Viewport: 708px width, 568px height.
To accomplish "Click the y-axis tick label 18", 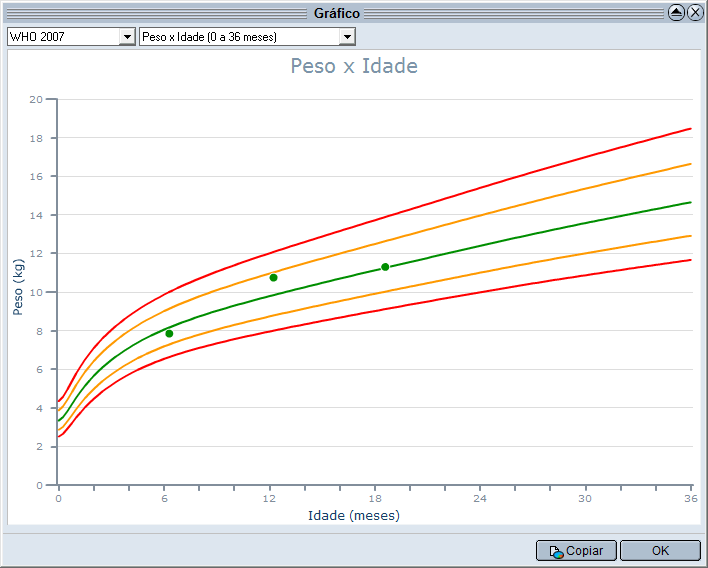I will (x=36, y=138).
